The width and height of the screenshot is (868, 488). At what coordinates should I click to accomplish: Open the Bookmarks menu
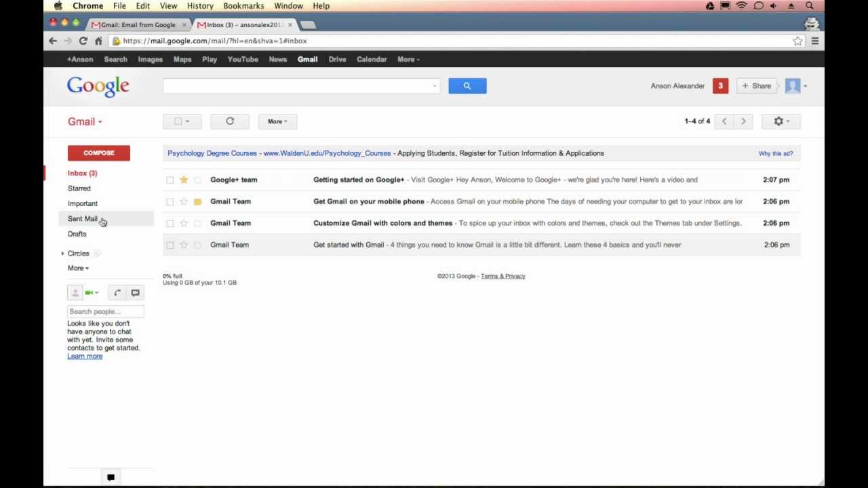[243, 6]
